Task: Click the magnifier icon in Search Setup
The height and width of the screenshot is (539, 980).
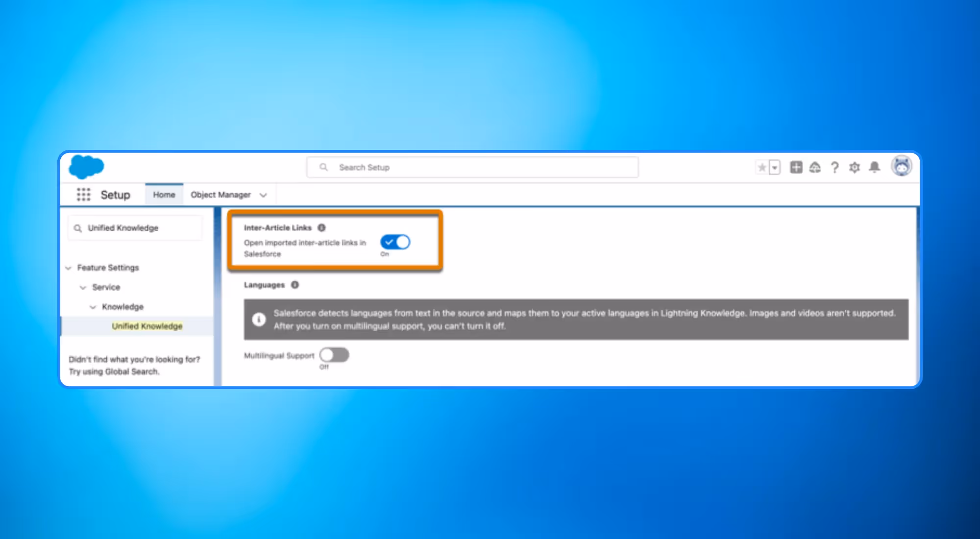Action: 324,167
